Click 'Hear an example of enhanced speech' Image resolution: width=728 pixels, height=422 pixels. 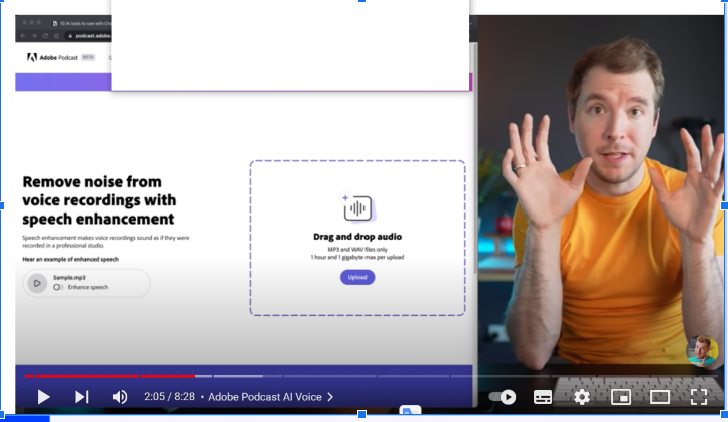[x=71, y=260]
